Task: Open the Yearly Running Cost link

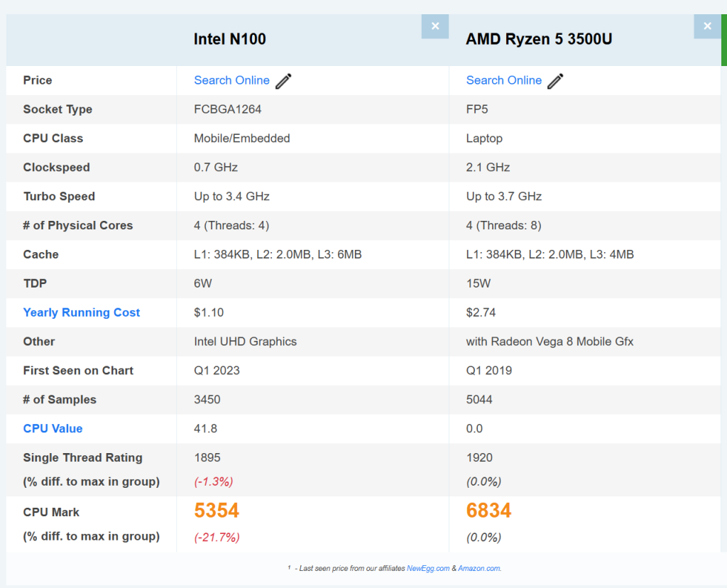Action: [82, 312]
